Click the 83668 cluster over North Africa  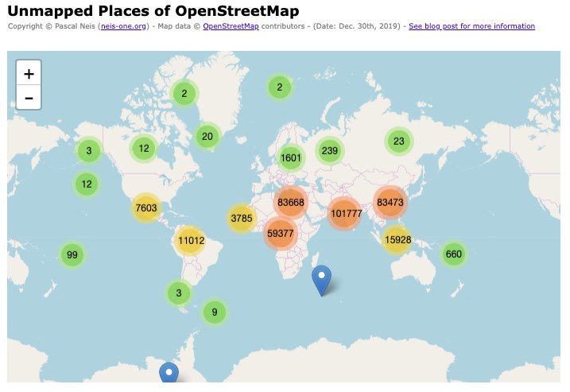click(290, 202)
